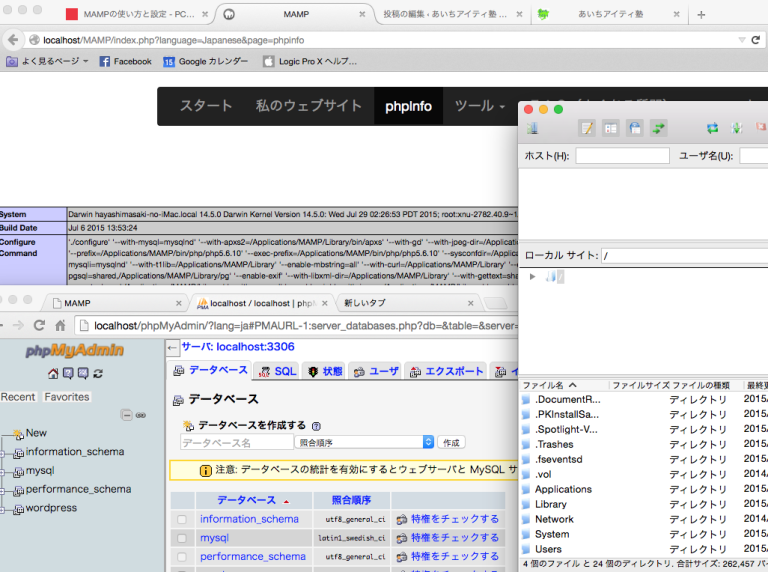Switch to the SQL tab in phpMyAdmin

click(x=278, y=371)
